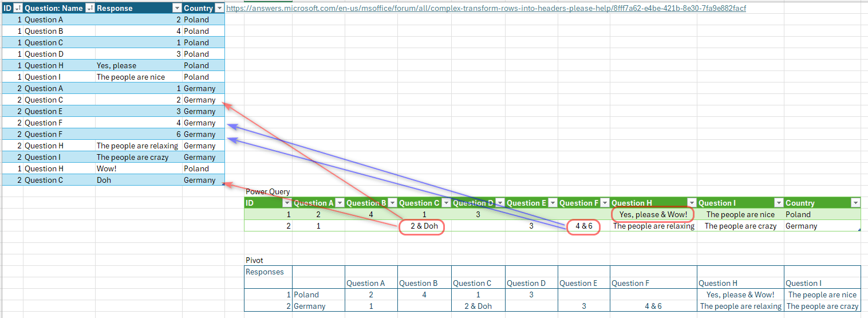Select 'The people are relaxing' in the pivot table
Viewport: 868px width, 318px height.
pos(740,306)
